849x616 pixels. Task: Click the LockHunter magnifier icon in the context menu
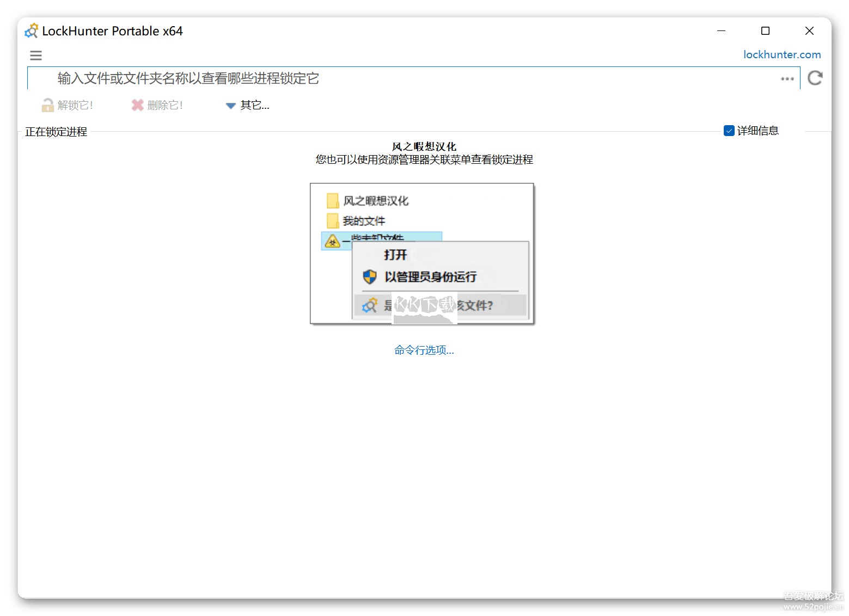click(x=370, y=305)
